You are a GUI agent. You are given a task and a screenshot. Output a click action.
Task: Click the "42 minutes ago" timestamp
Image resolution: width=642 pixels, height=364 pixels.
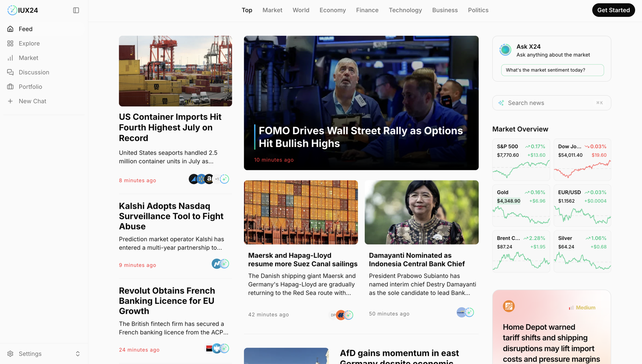pyautogui.click(x=268, y=315)
